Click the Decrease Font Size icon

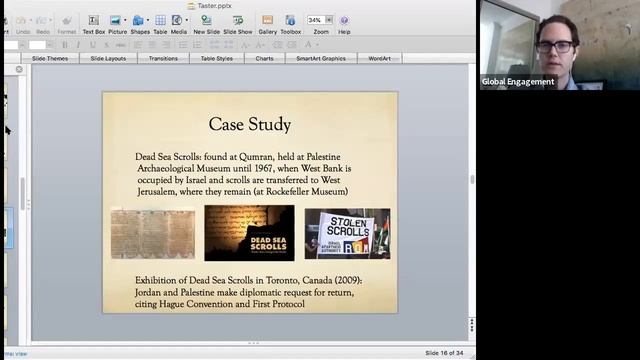coord(260,45)
